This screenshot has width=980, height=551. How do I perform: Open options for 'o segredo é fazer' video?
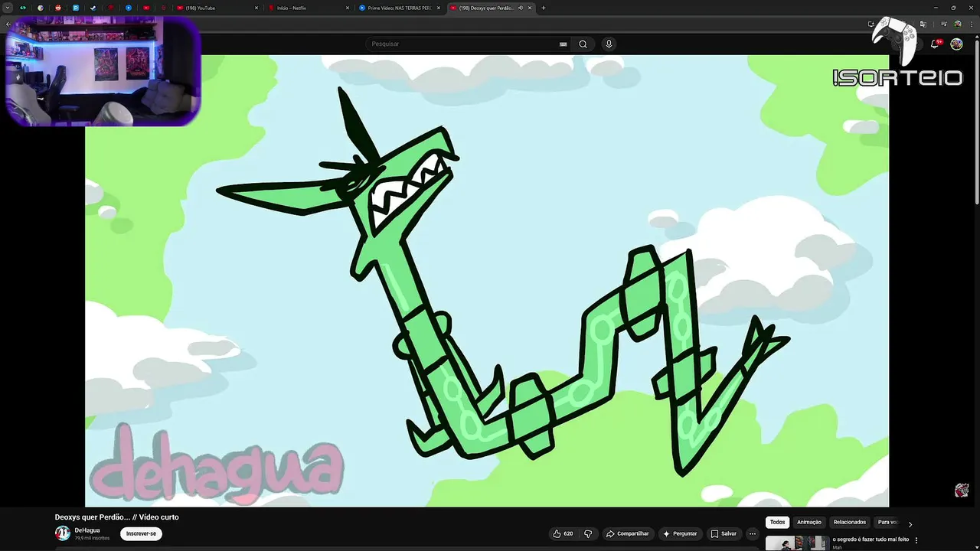(916, 540)
